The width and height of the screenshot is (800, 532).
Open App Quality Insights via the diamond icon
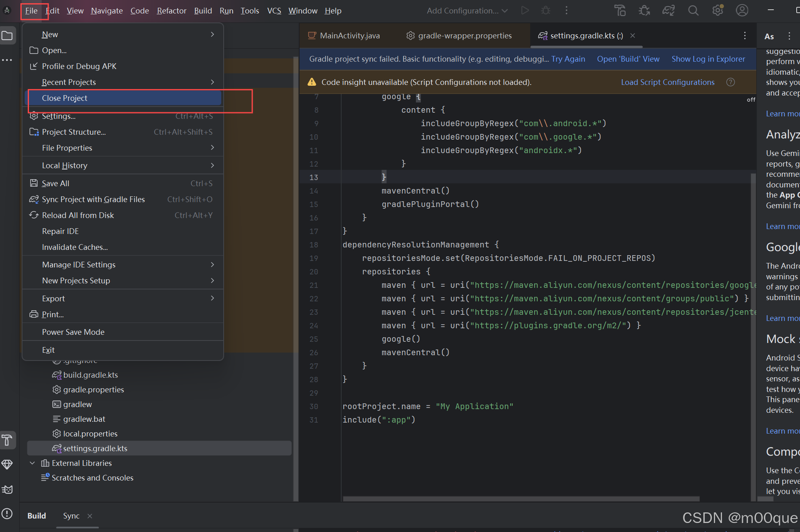(x=8, y=464)
